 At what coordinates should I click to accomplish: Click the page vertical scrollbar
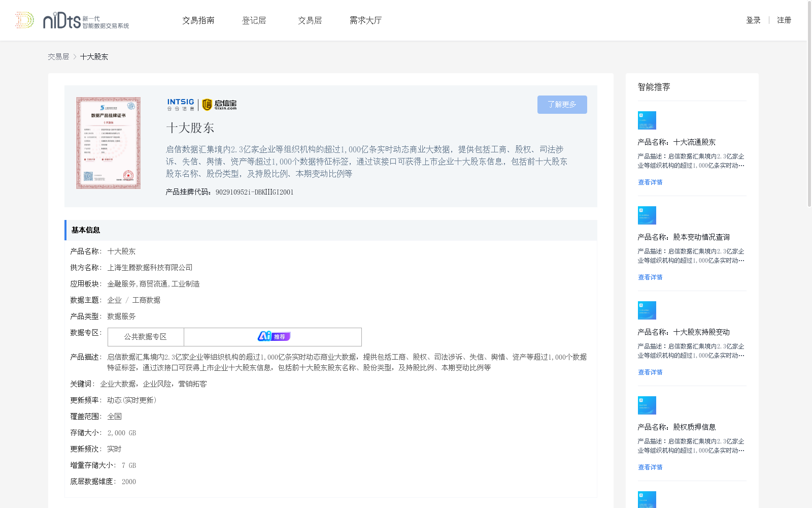[x=809, y=104]
